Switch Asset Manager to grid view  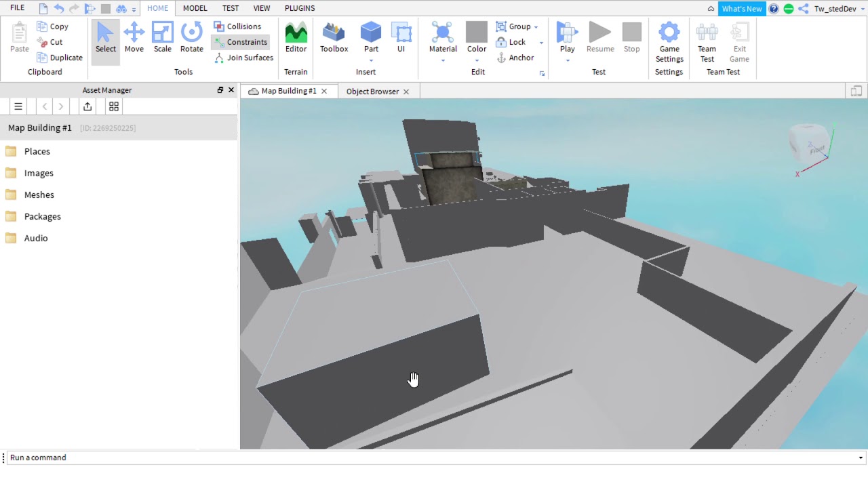pyautogui.click(x=114, y=106)
